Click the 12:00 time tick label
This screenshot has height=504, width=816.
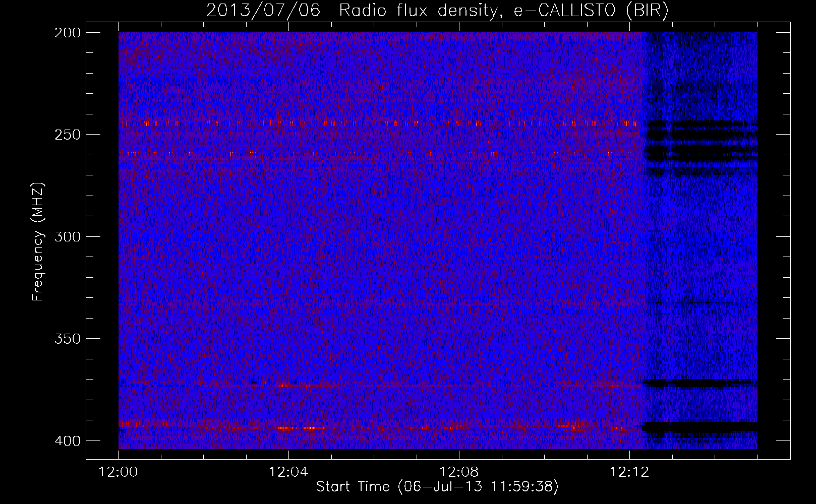point(118,472)
